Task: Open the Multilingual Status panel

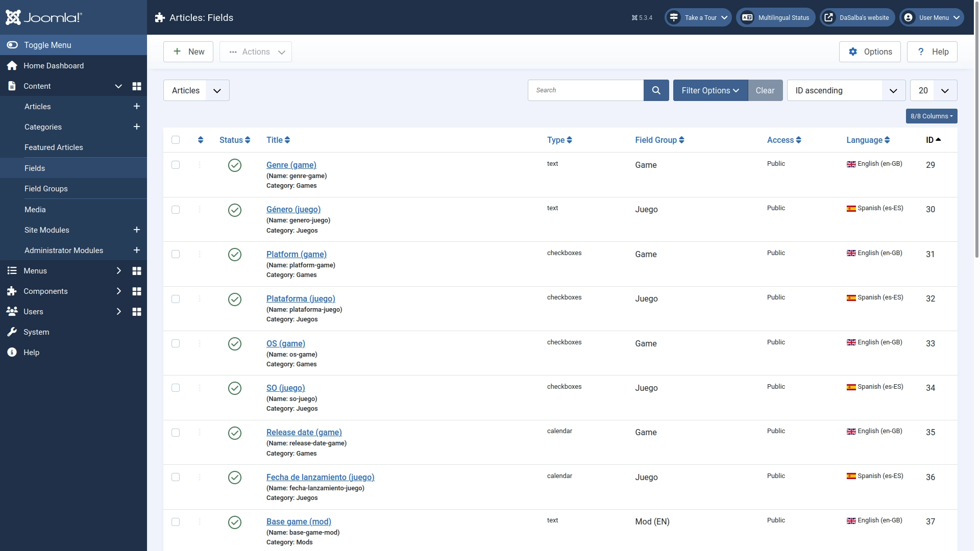Action: 775,17
